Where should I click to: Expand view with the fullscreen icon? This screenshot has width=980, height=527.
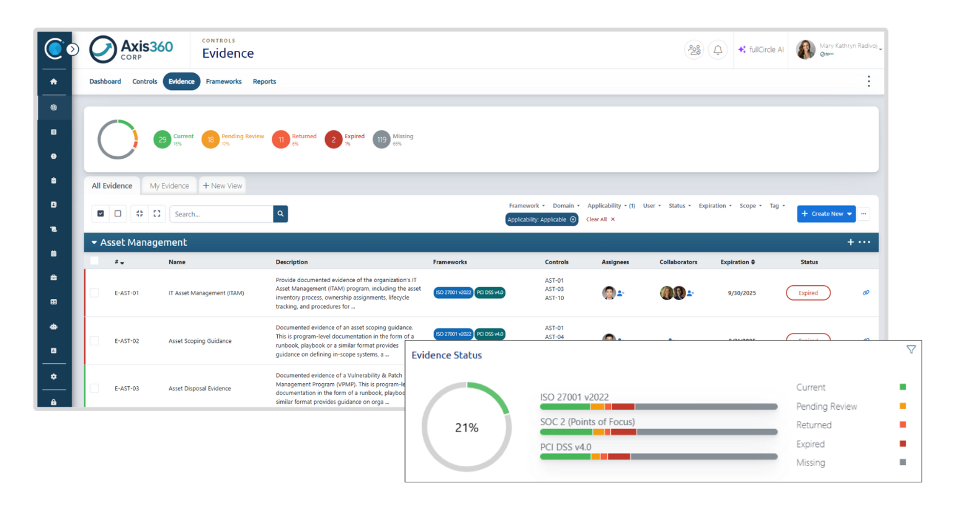[157, 213]
